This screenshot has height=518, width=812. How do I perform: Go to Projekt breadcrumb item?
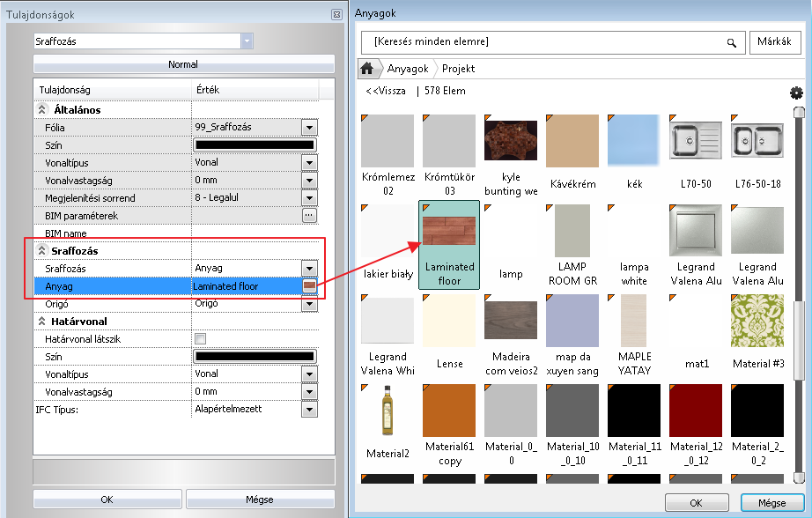point(459,69)
